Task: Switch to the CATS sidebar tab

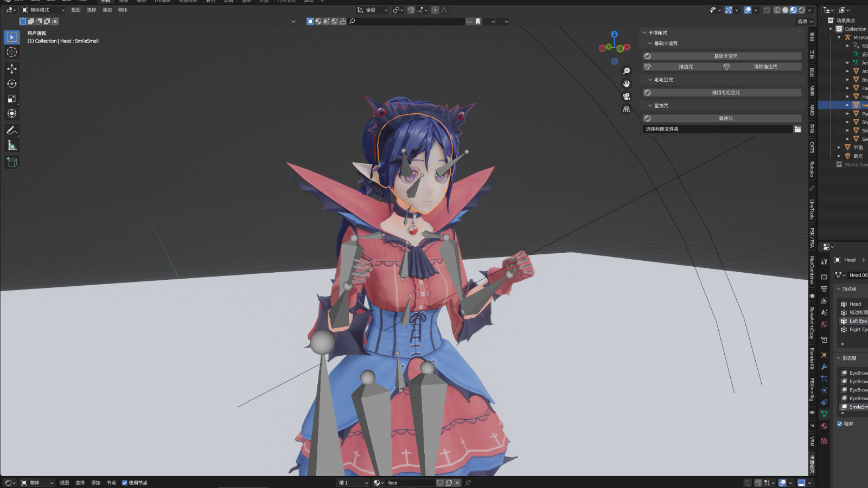Action: coord(812,147)
